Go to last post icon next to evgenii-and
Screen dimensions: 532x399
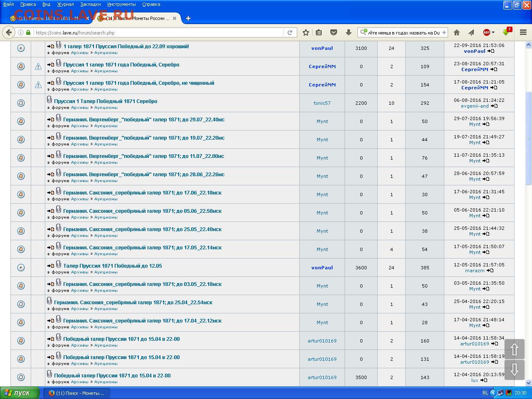click(x=494, y=106)
